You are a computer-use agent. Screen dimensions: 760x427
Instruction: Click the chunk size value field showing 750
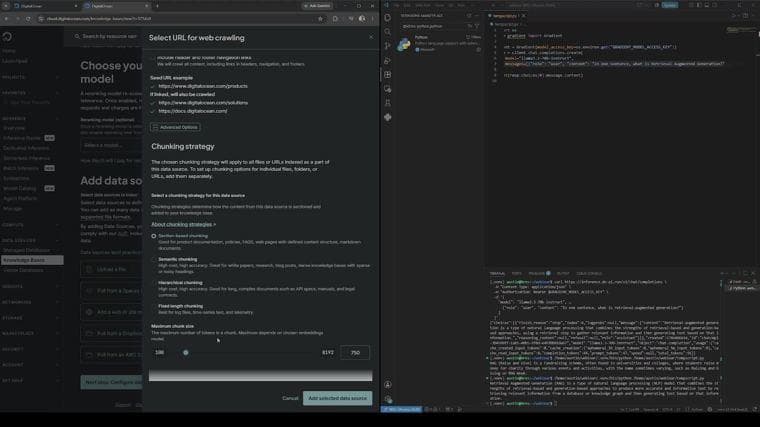coord(355,352)
